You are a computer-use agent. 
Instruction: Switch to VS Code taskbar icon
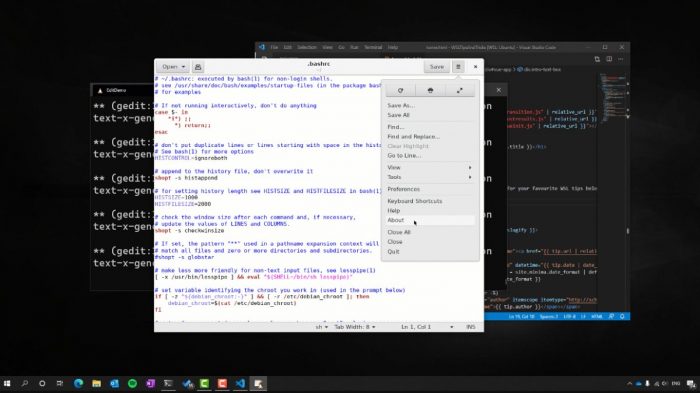click(240, 384)
